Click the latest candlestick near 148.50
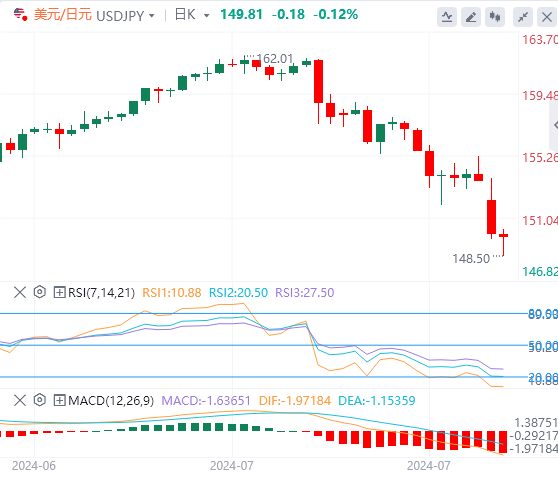558x478 pixels. click(x=504, y=242)
